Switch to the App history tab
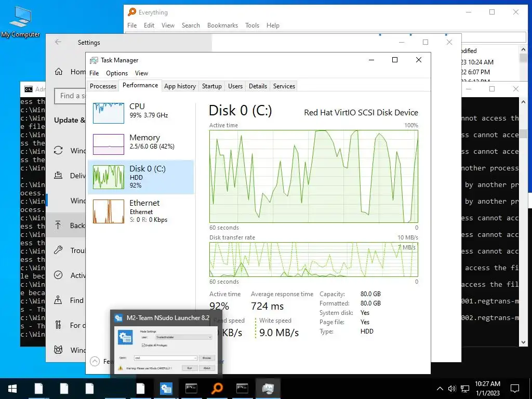532x399 pixels. point(180,86)
